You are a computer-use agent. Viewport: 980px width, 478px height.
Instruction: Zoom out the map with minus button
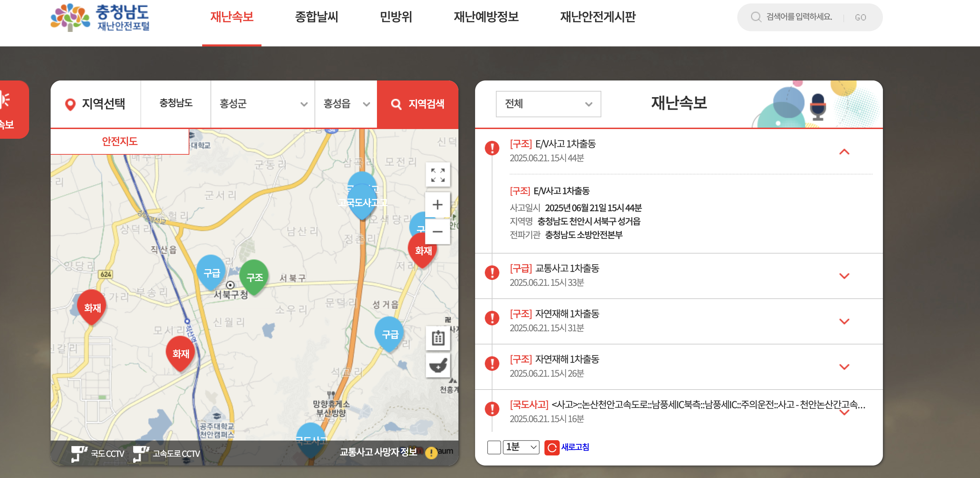point(438,231)
